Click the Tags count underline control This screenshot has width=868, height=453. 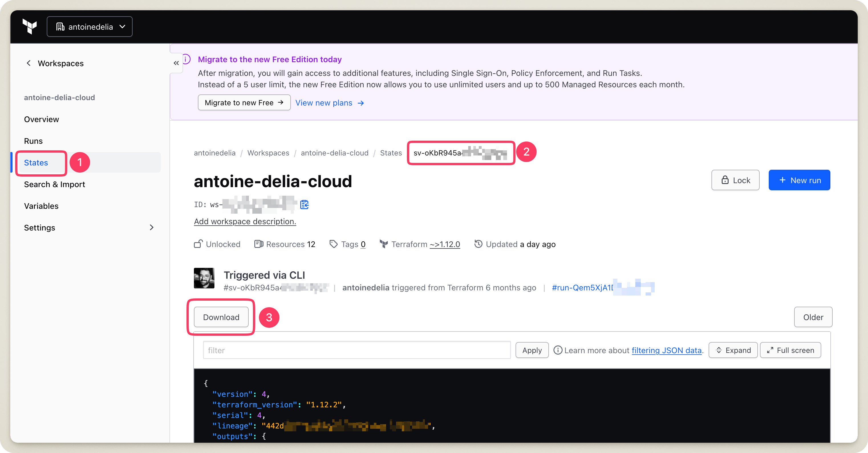click(363, 244)
